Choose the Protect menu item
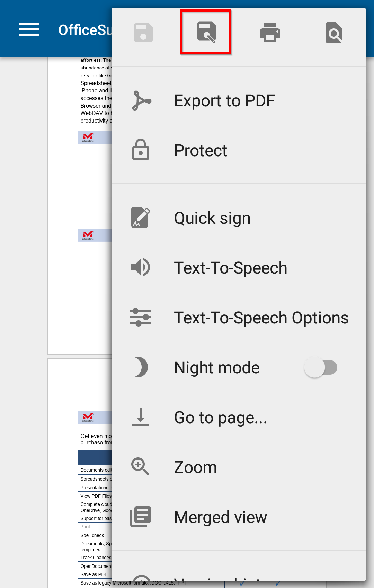This screenshot has width=374, height=588. [x=201, y=151]
